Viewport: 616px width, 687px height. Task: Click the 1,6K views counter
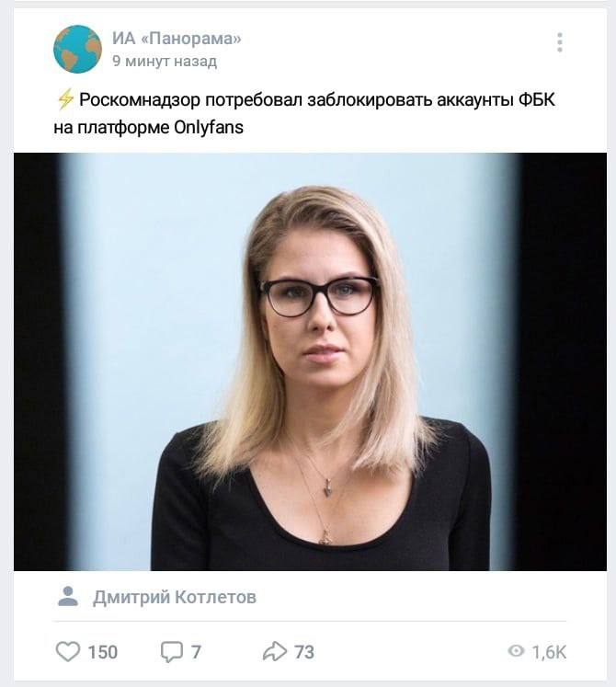pyautogui.click(x=549, y=652)
